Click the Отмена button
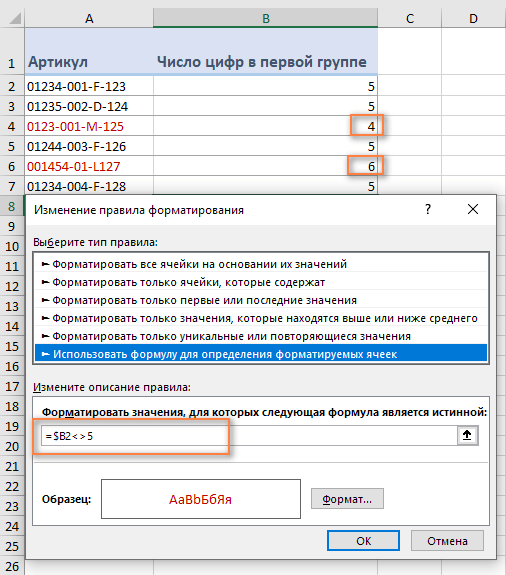Viewport: 506px width, 575px height. point(447,541)
